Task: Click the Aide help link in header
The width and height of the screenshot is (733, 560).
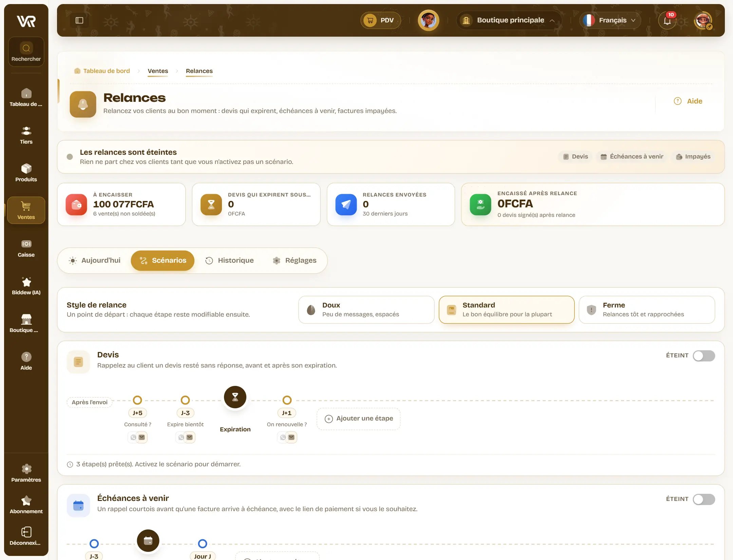Action: 688,101
